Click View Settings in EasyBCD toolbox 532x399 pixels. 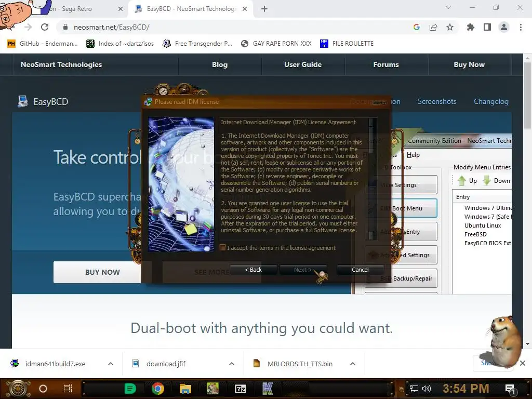point(401,185)
